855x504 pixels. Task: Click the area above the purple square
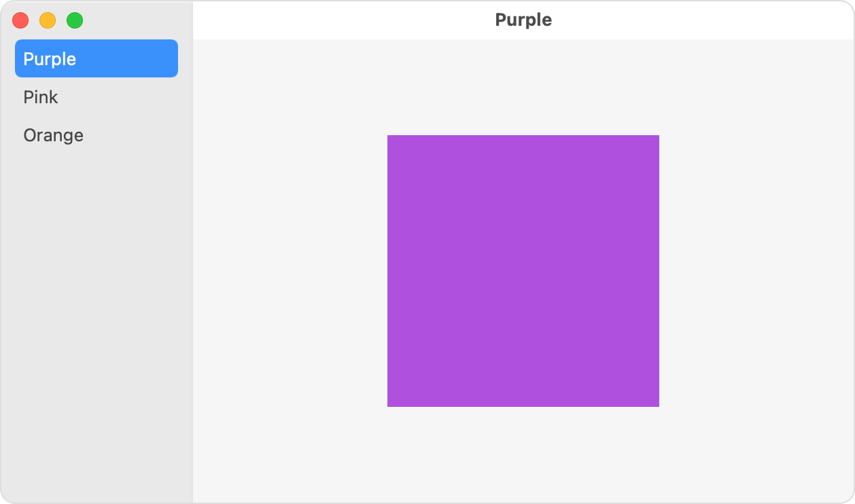click(x=523, y=88)
